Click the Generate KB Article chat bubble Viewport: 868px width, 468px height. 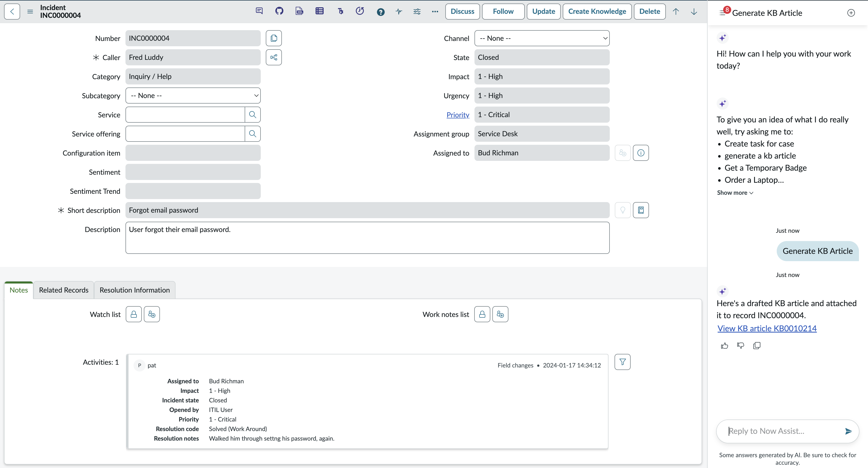point(817,251)
